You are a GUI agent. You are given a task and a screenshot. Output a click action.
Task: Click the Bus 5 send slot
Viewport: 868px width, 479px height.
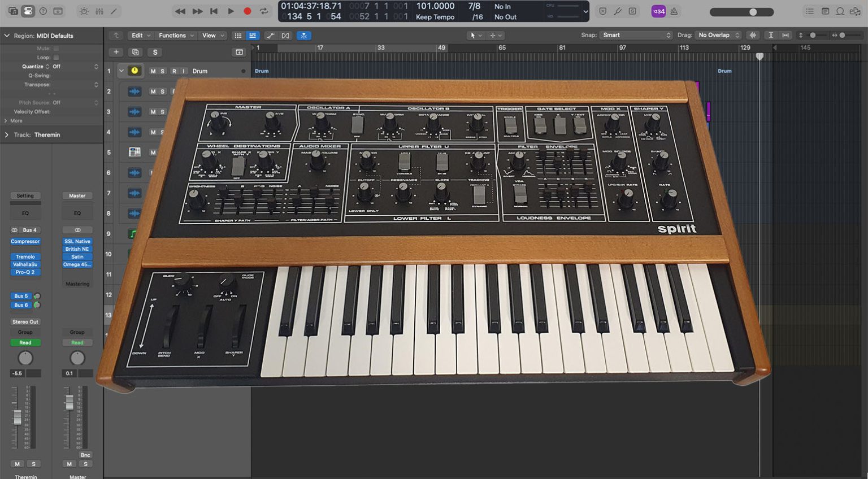[21, 296]
